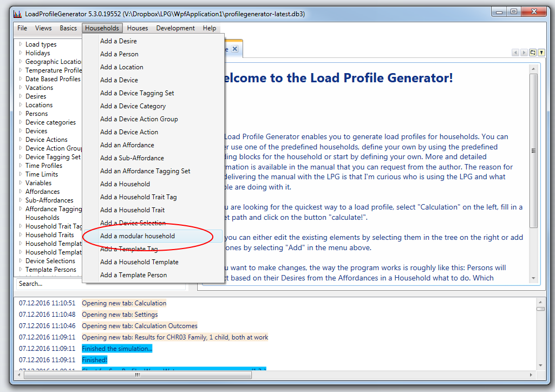Expand the Devices tree node

coord(21,131)
